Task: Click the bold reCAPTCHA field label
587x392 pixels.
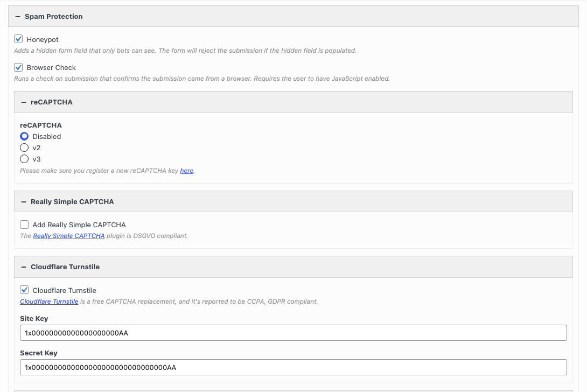Action: pos(41,125)
